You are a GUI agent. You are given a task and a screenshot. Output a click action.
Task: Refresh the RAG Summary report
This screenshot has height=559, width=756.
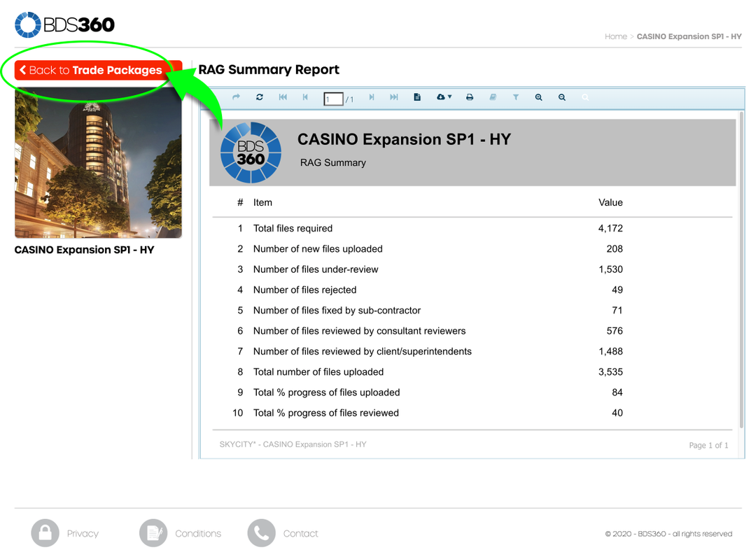coord(259,98)
